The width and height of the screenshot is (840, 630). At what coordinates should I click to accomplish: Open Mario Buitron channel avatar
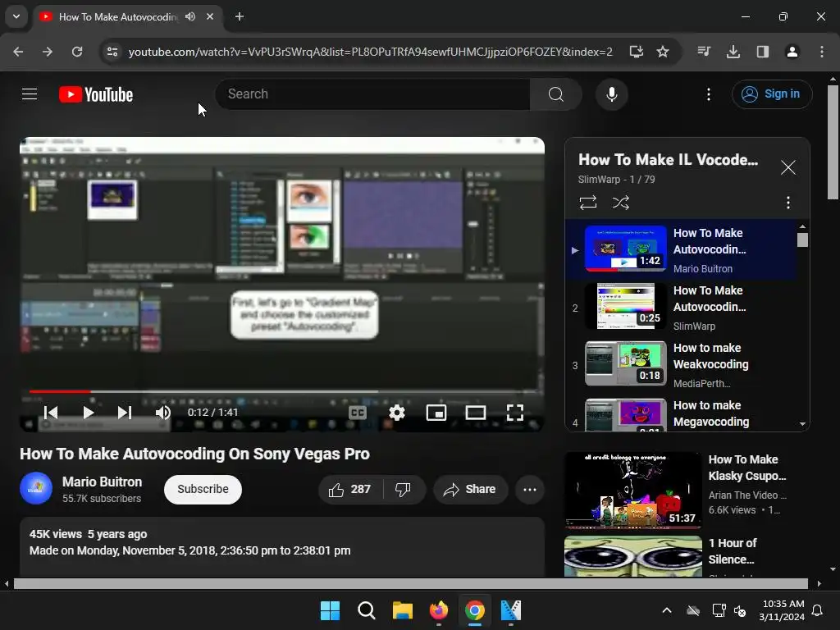coord(36,489)
